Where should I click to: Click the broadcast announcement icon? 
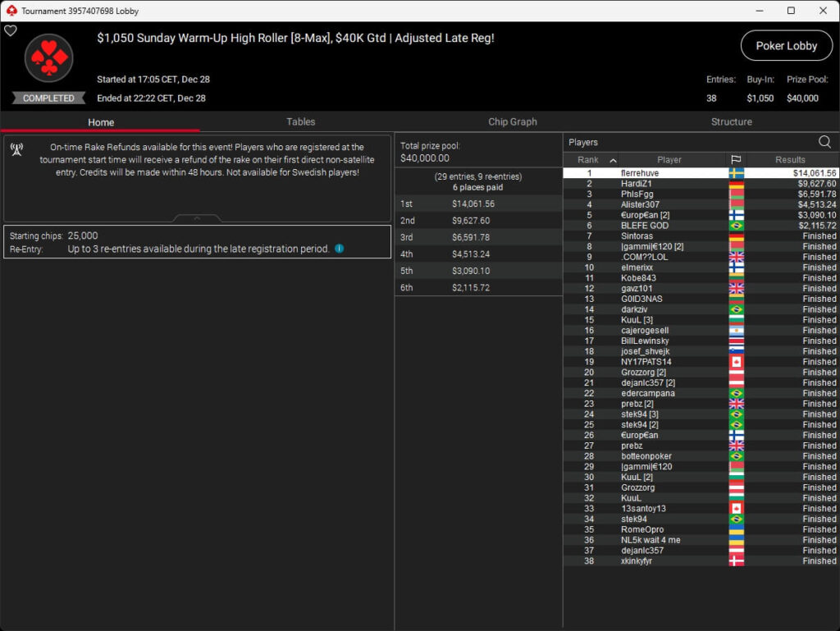(x=16, y=149)
